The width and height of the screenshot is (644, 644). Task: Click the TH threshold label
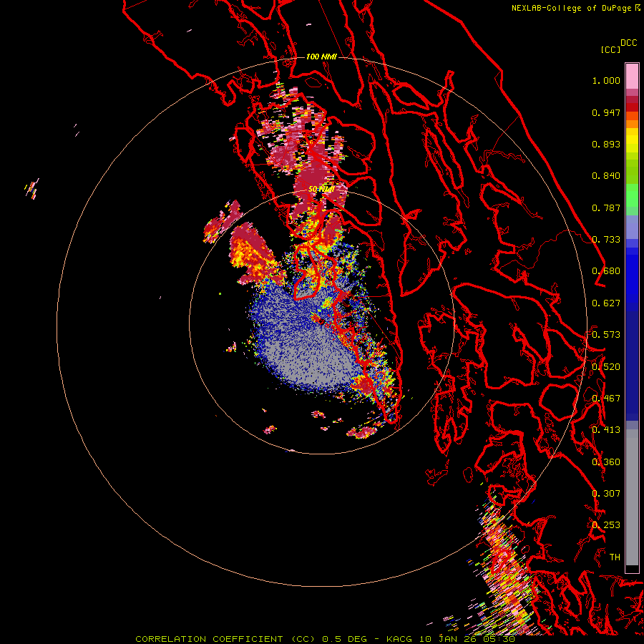click(x=615, y=557)
